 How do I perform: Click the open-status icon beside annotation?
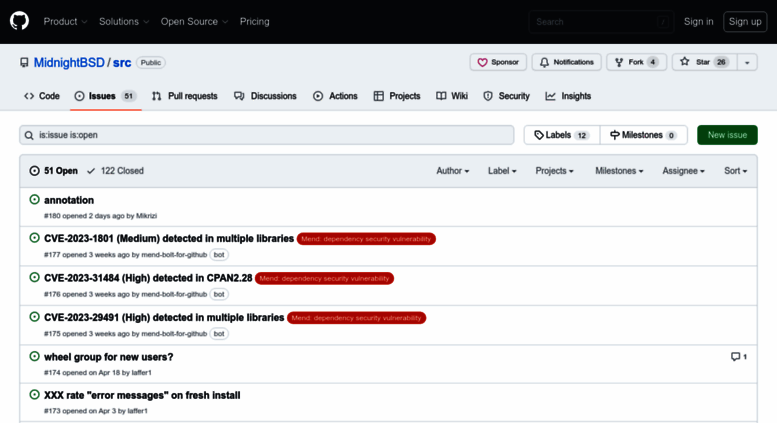click(x=34, y=200)
